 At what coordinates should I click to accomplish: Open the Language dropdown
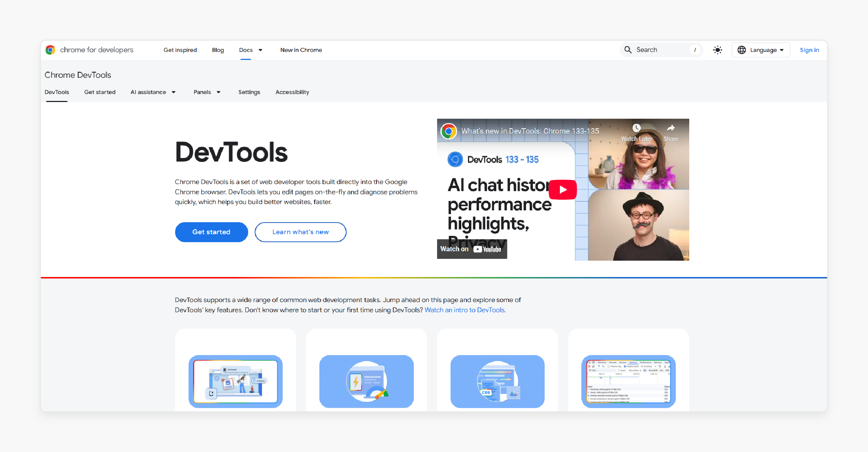[761, 50]
